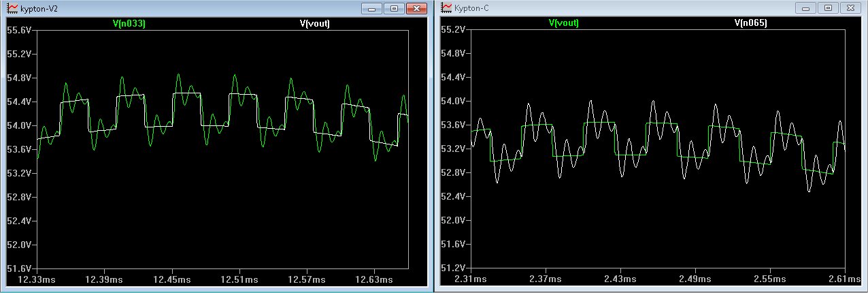This screenshot has height=293, width=868.
Task: Click the 2.31ms time label in Kypton-C
Action: 471,279
